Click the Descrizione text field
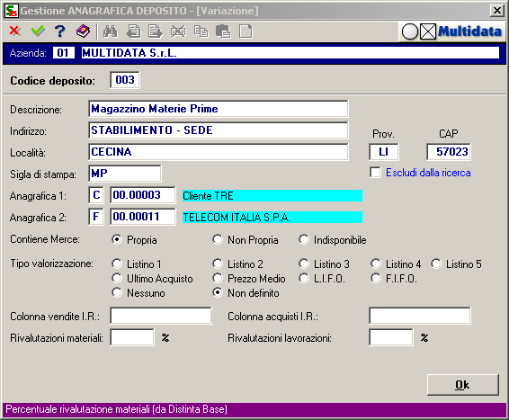Image resolution: width=509 pixels, height=420 pixels. point(219,109)
